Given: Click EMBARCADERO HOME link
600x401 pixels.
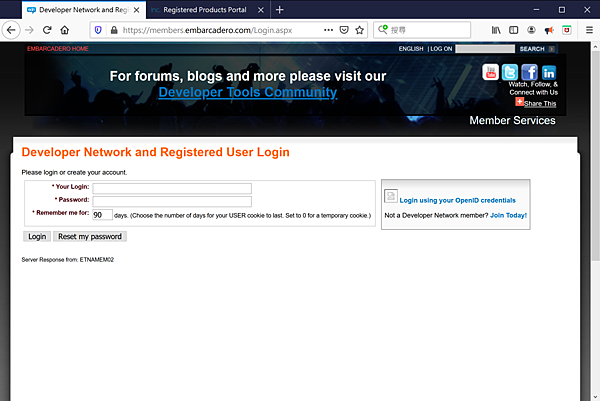Looking at the screenshot, I should point(58,49).
